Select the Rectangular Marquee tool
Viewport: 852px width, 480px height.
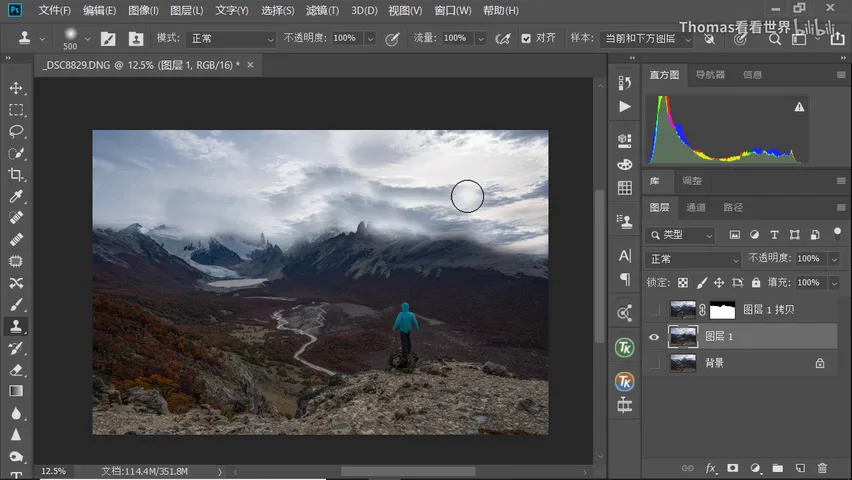[16, 110]
